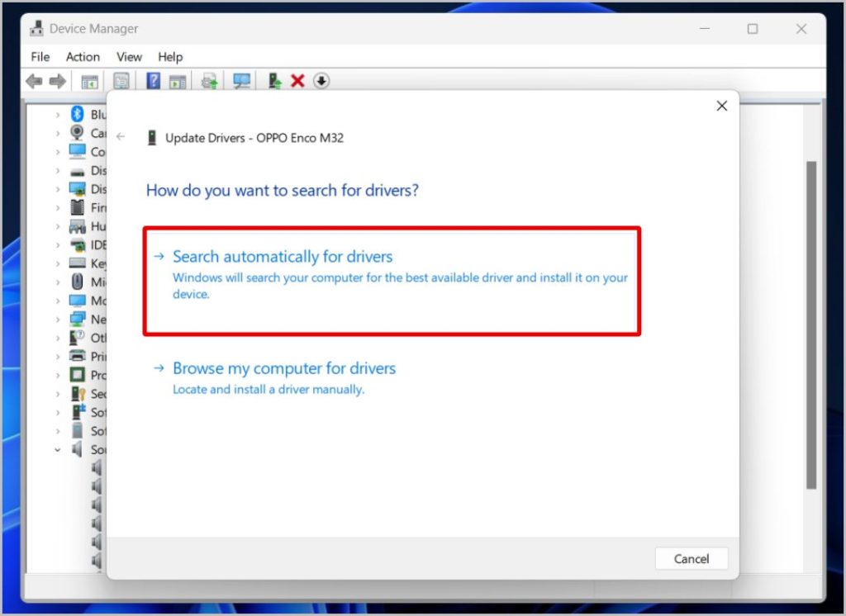846x616 pixels.
Task: Select the Print queues printer icon beside 'Pri'
Action: click(x=77, y=355)
